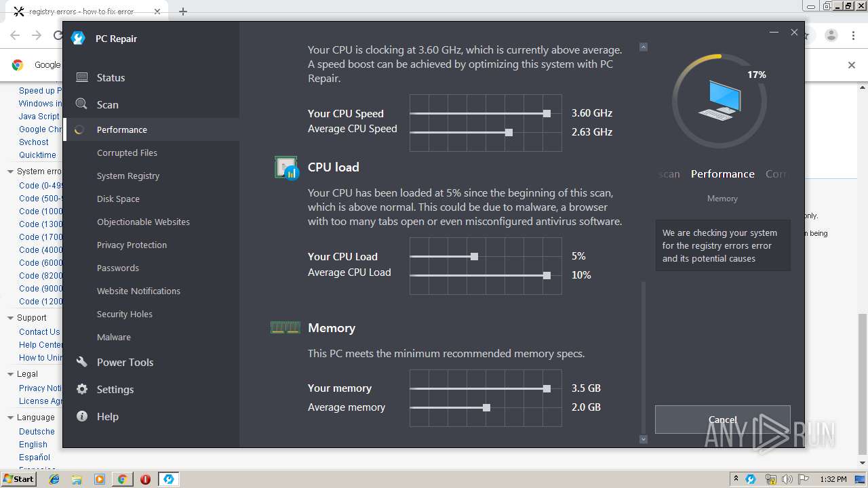Click the scan progress computer icon
Image resolution: width=868 pixels, height=488 pixels.
719,100
